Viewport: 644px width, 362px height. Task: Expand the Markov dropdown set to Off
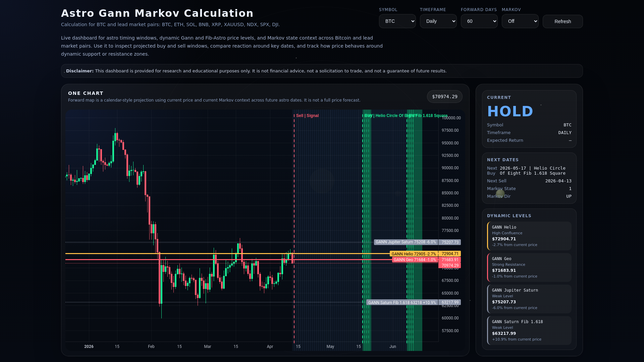(520, 21)
